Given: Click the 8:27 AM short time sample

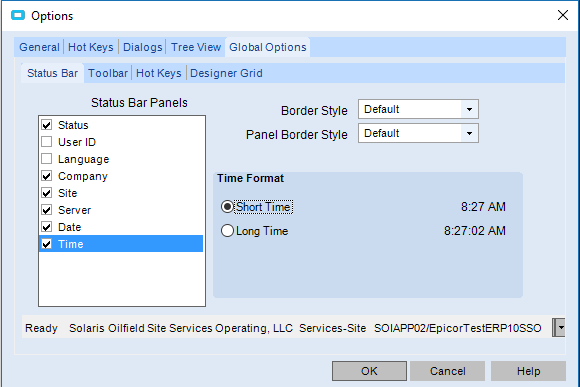Looking at the screenshot, I should pyautogui.click(x=483, y=207).
